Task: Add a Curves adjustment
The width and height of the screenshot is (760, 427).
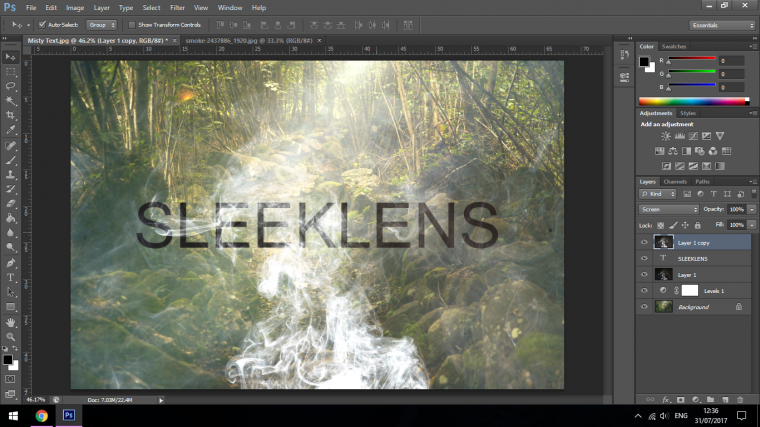Action: click(693, 136)
